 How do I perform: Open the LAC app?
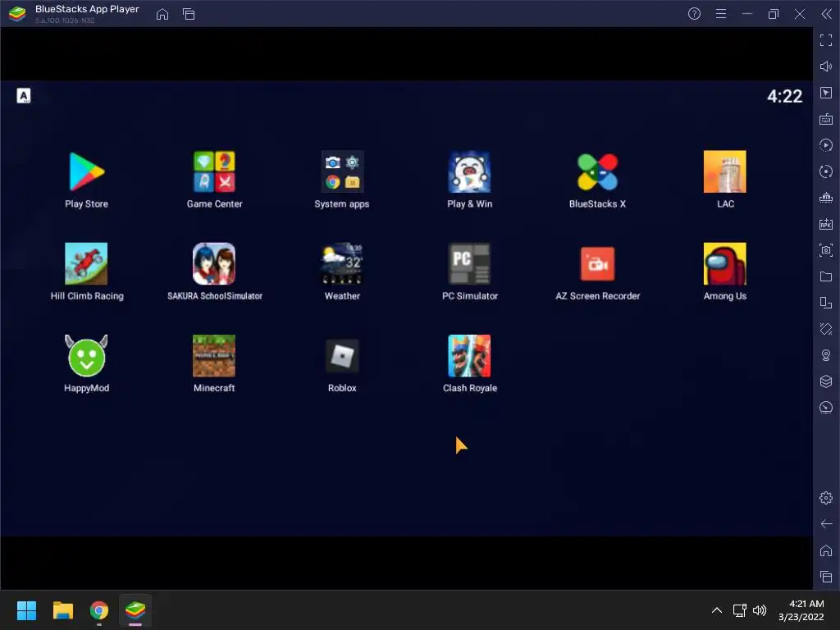[725, 172]
